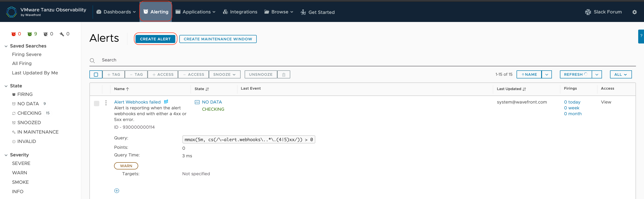Image resolution: width=644 pixels, height=199 pixels.
Task: Filter by SMOKE severity
Action: pyautogui.click(x=20, y=182)
